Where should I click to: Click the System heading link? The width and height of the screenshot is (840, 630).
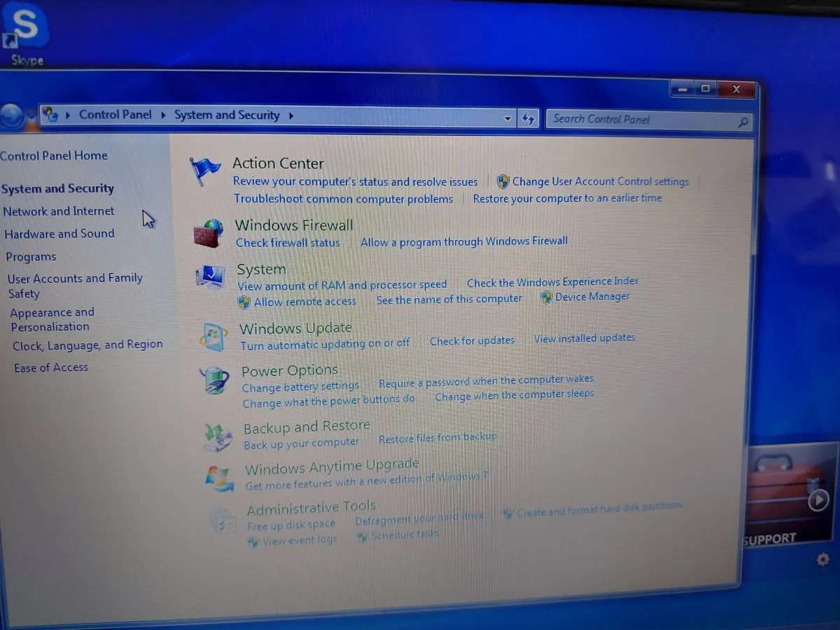click(261, 269)
